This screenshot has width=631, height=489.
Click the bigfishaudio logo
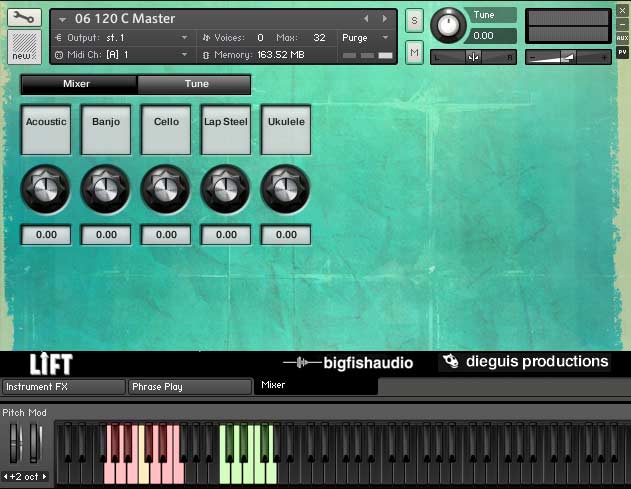(x=348, y=363)
